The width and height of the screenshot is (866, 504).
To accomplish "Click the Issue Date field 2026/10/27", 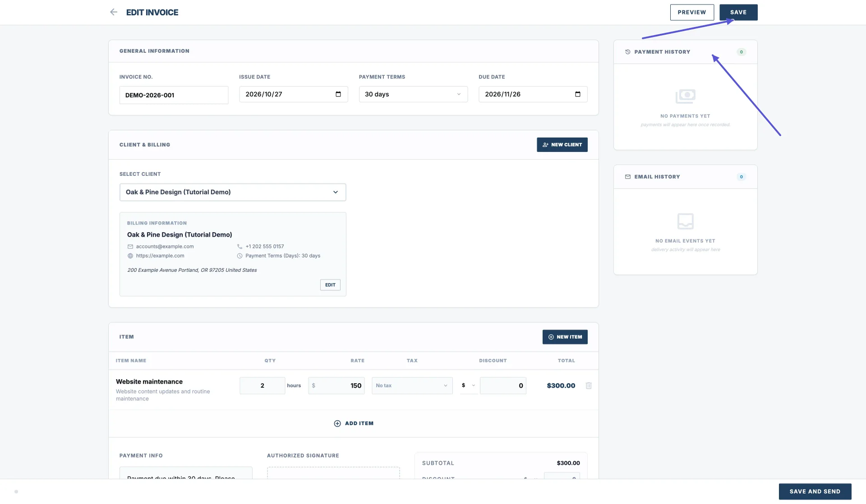I will pos(294,94).
